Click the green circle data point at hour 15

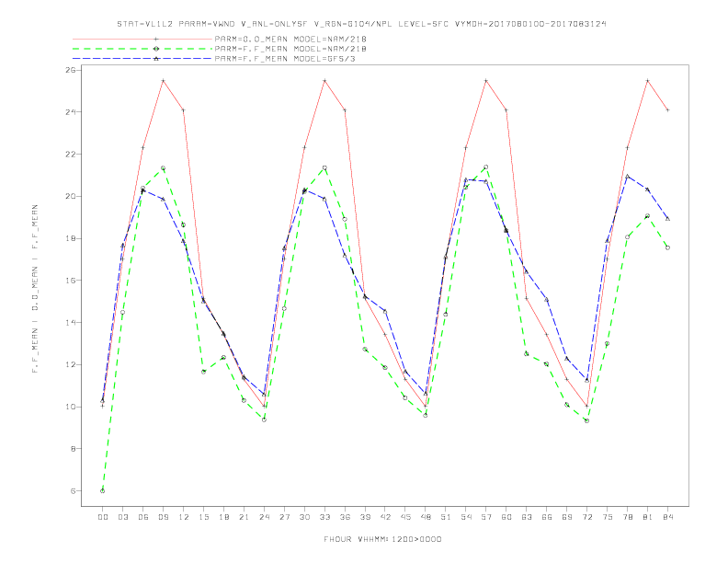click(x=203, y=372)
